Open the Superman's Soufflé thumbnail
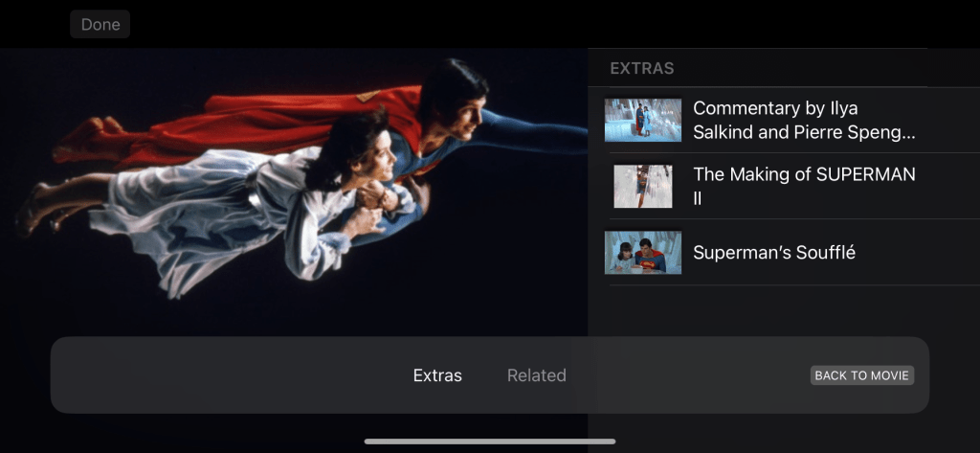This screenshot has width=980, height=453. click(642, 252)
